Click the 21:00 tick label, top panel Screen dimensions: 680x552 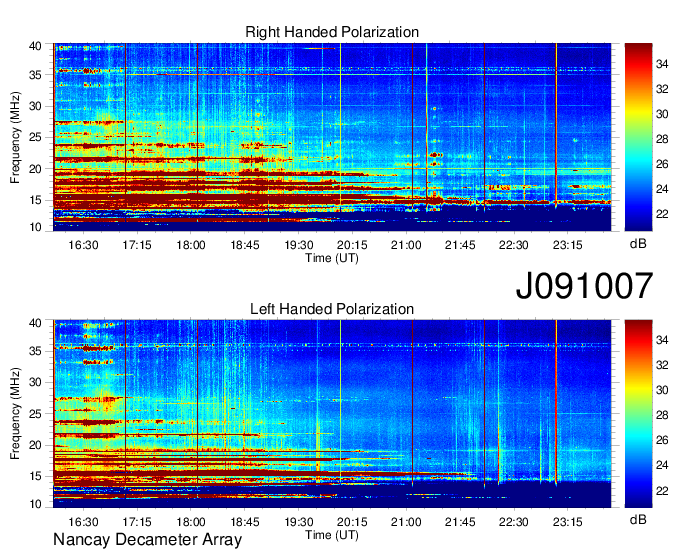click(x=406, y=245)
